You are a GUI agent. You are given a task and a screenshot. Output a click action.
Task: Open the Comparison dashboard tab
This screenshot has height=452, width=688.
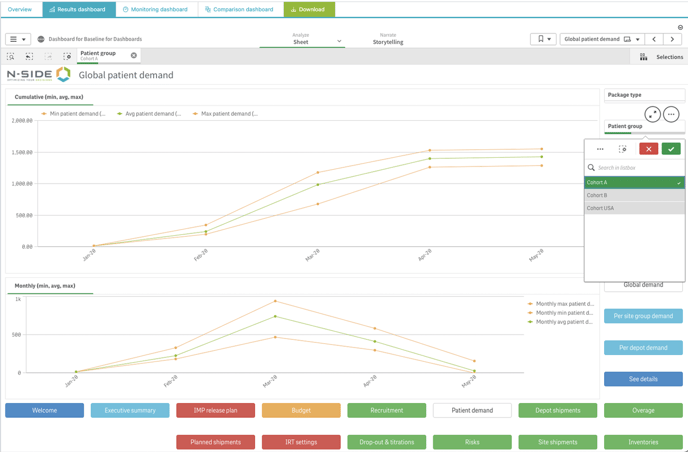coord(239,9)
